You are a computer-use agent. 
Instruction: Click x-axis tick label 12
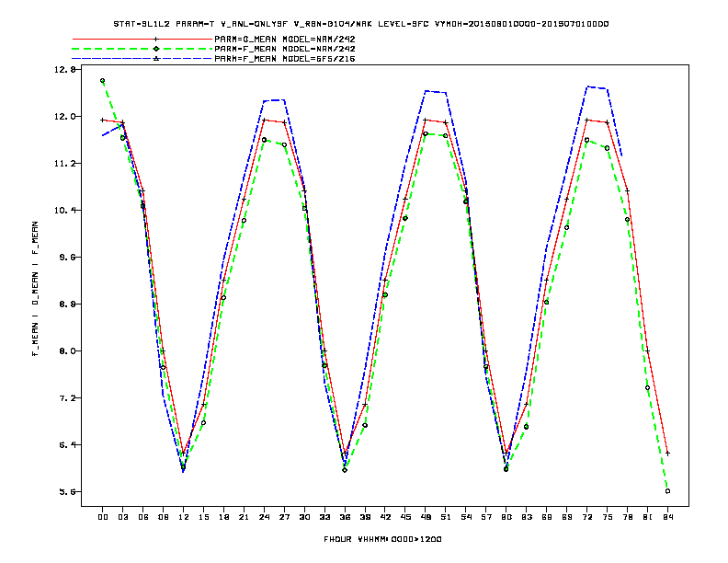coord(184,517)
